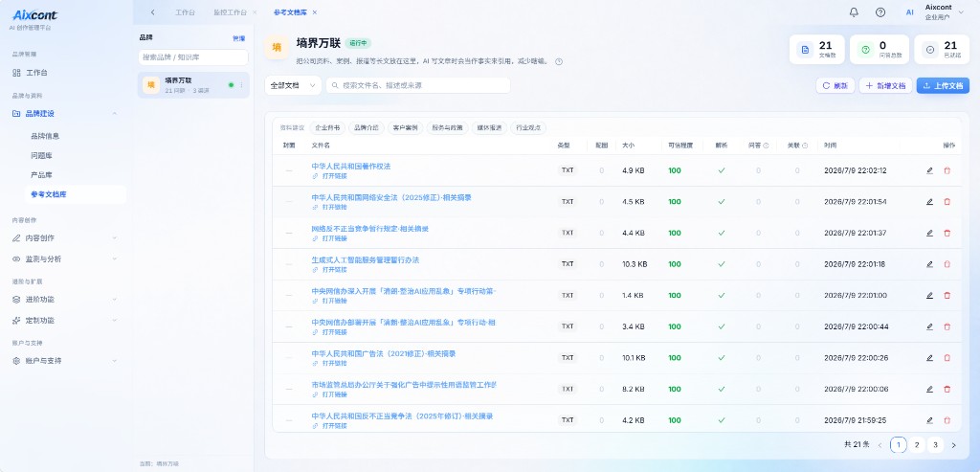Open the 生成式人工智能服务管理暂行办法 document link
This screenshot has width=980, height=472.
(365, 259)
